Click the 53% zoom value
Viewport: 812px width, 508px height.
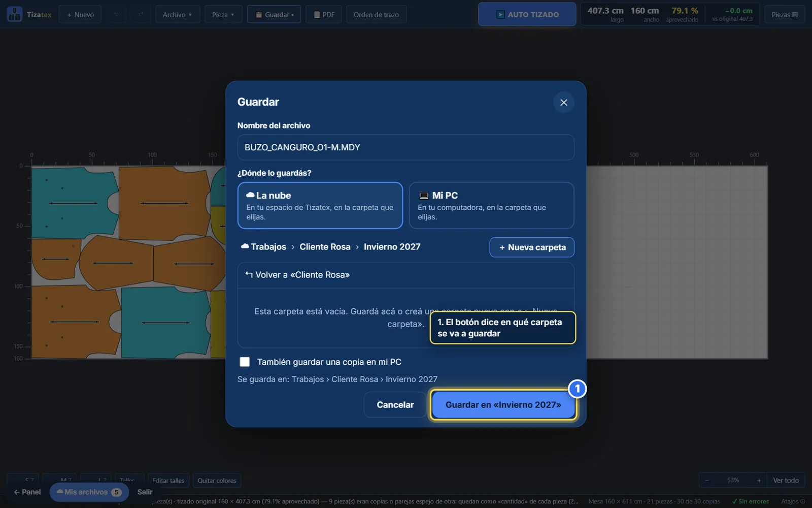[x=733, y=481]
